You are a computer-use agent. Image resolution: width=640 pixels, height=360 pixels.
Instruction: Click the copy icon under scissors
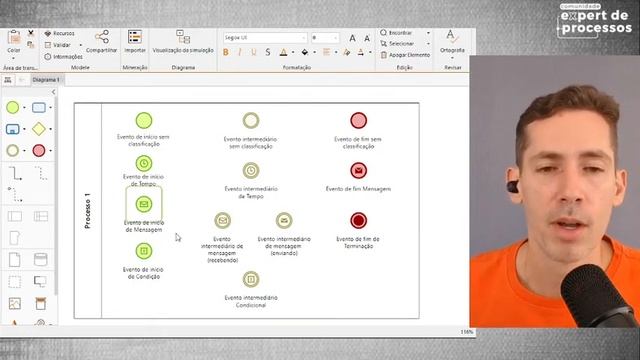coord(31,44)
